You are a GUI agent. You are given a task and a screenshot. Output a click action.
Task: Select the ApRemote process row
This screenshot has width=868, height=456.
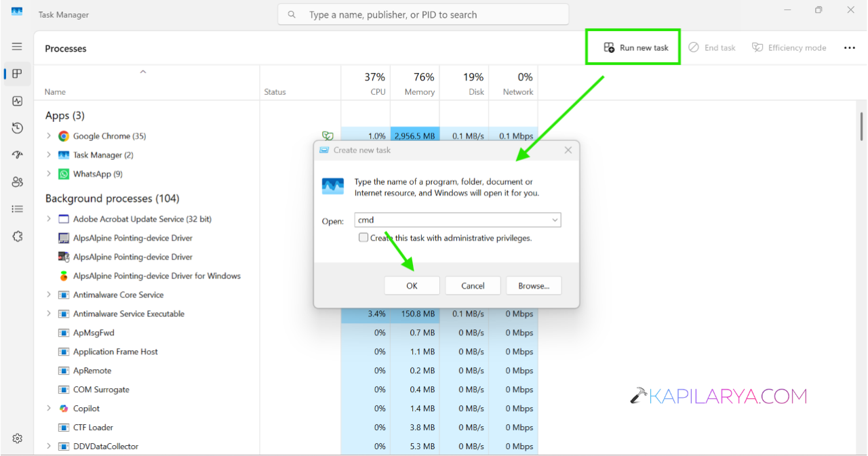pos(285,371)
